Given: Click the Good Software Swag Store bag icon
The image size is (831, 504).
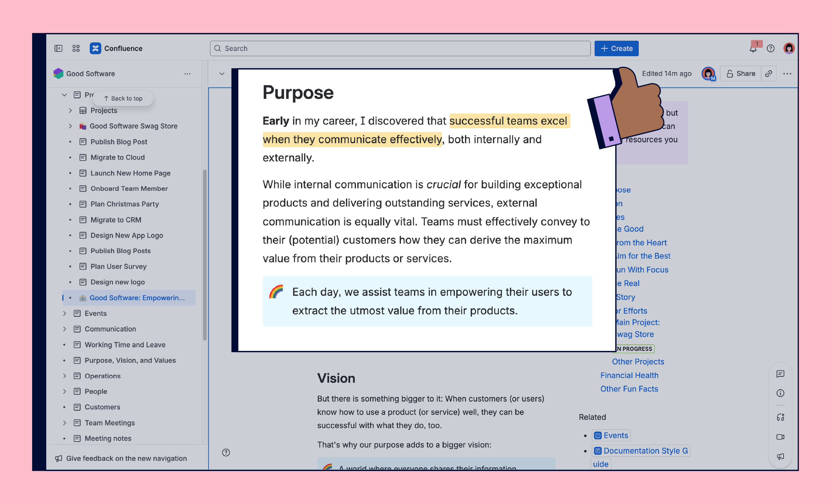Looking at the screenshot, I should point(83,126).
